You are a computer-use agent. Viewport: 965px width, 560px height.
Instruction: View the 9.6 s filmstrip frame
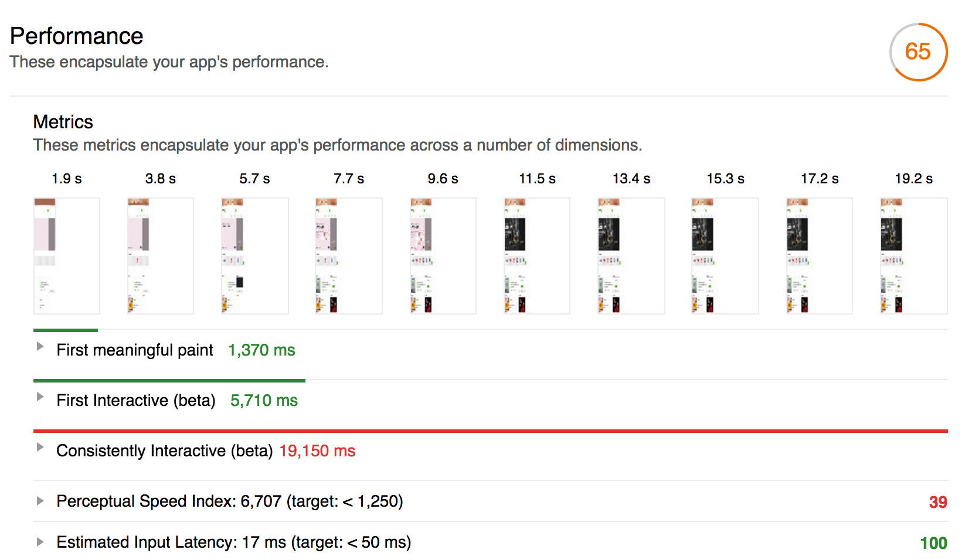tap(443, 255)
